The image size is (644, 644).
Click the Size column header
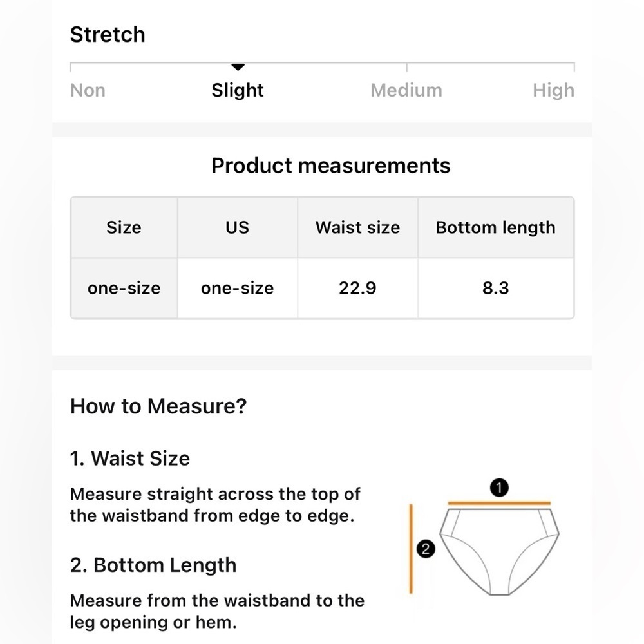click(124, 227)
